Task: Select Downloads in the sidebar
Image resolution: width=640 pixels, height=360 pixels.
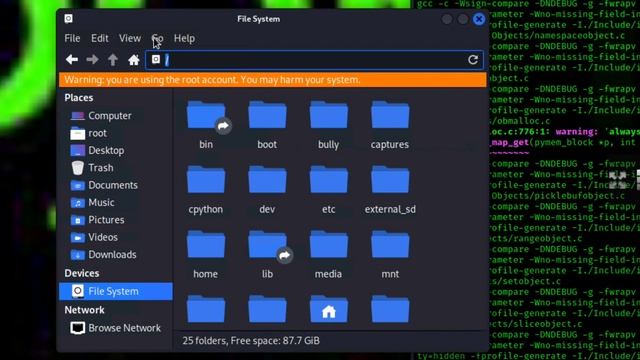Action: tap(116, 254)
